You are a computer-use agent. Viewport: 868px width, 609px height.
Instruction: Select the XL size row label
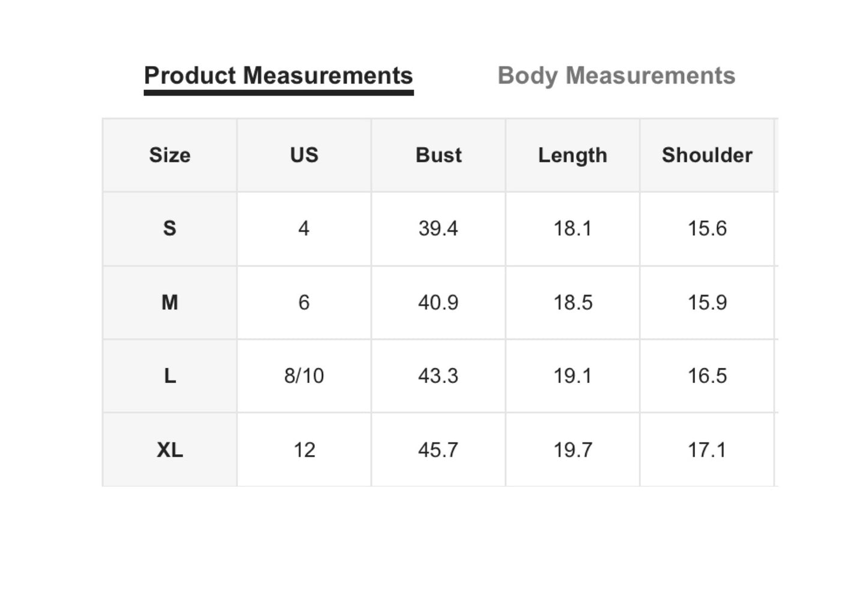pos(170,450)
